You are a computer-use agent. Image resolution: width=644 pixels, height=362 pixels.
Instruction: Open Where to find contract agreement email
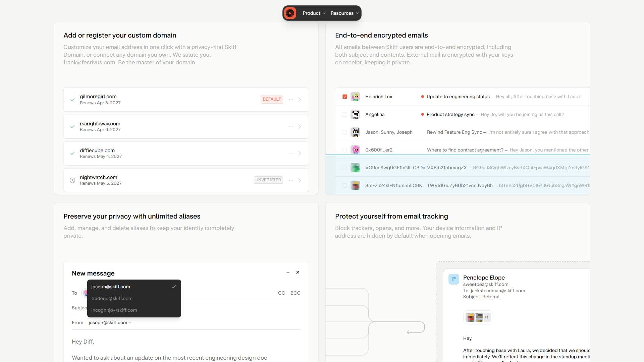(x=463, y=150)
